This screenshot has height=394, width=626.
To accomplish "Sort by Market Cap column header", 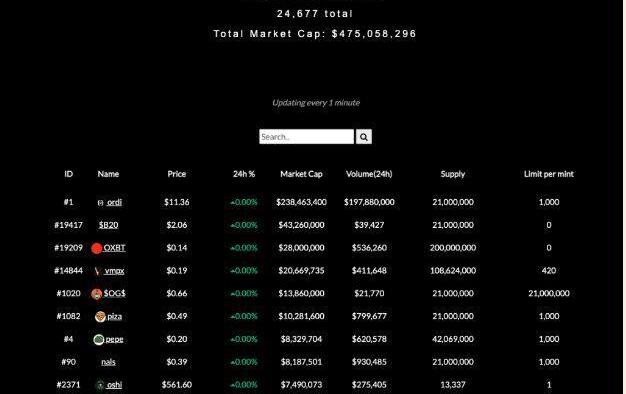I will tap(301, 174).
